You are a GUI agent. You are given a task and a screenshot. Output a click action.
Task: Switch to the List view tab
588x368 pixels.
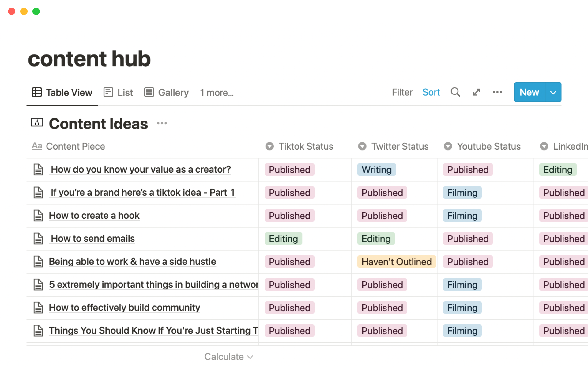119,92
